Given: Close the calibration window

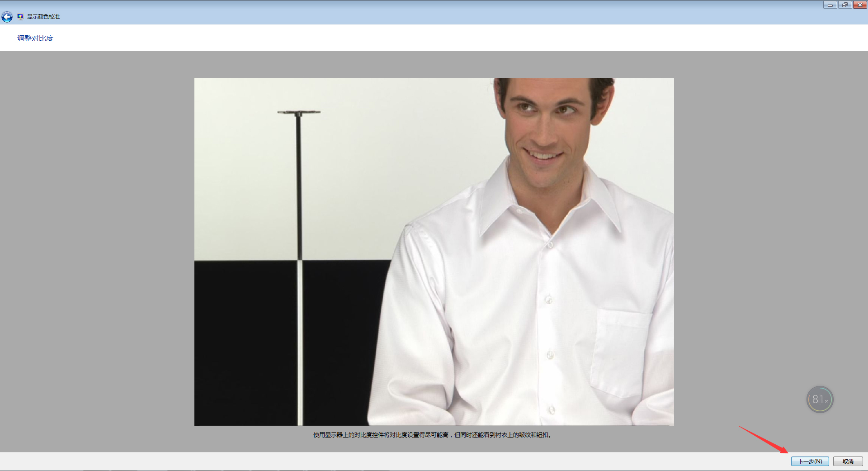Looking at the screenshot, I should 859,5.
